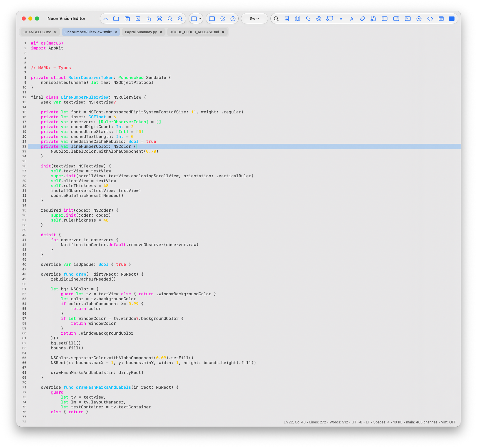Toggle the left sidebar panel icon
Viewport: 477px width, 448px height.
click(x=385, y=19)
